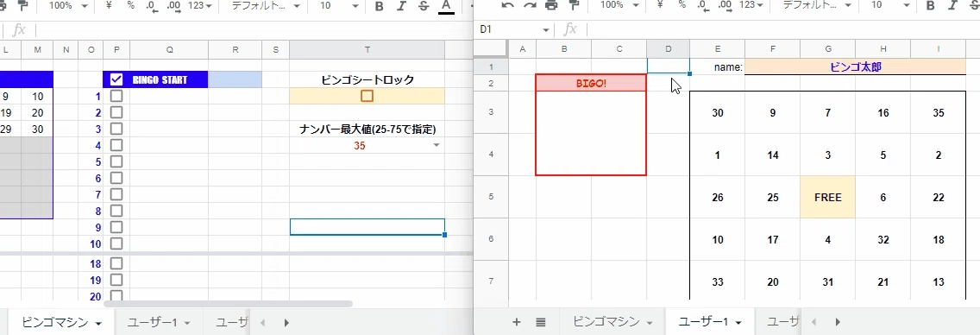This screenshot has width=980, height=335.
Task: Open ユーザー1 tab menu arrow in right window
Action: tap(738, 323)
